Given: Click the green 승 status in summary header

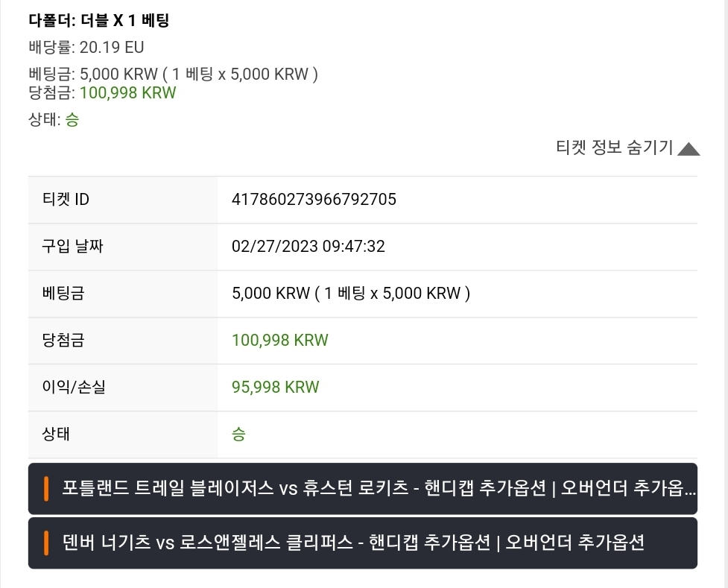Looking at the screenshot, I should click(x=72, y=120).
